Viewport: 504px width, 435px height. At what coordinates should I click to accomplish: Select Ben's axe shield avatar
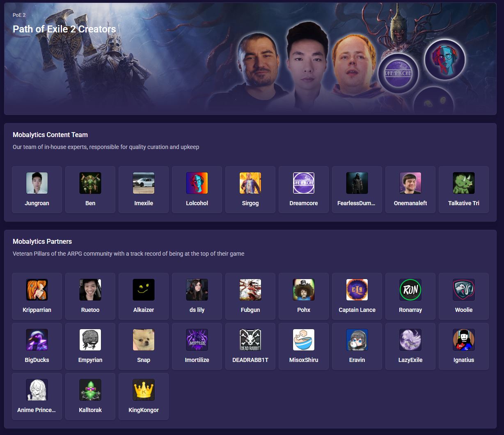tap(90, 183)
